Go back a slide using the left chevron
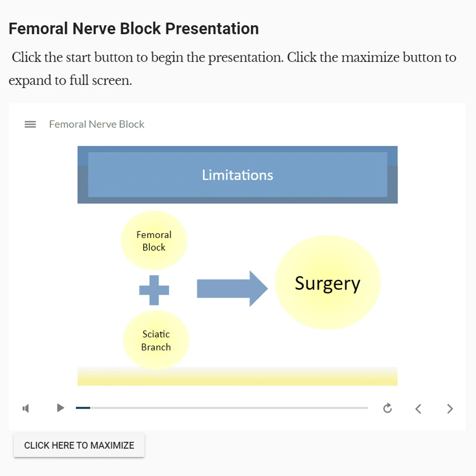This screenshot has height=476, width=476. click(418, 409)
